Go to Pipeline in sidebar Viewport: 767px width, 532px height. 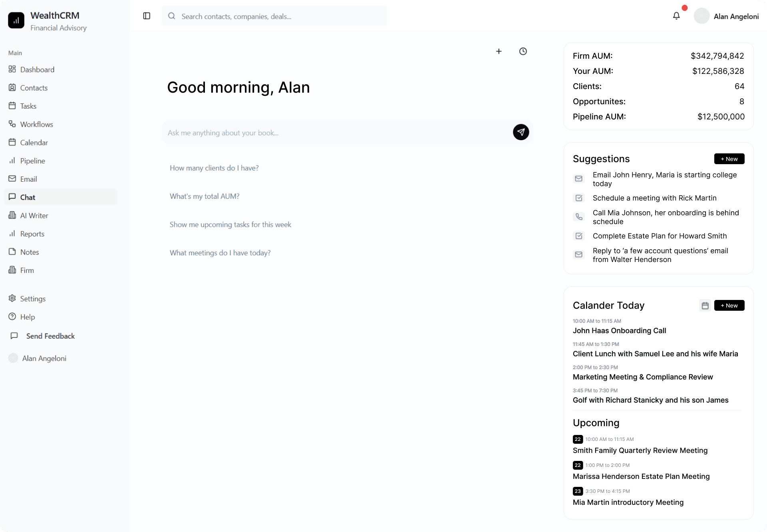(33, 161)
